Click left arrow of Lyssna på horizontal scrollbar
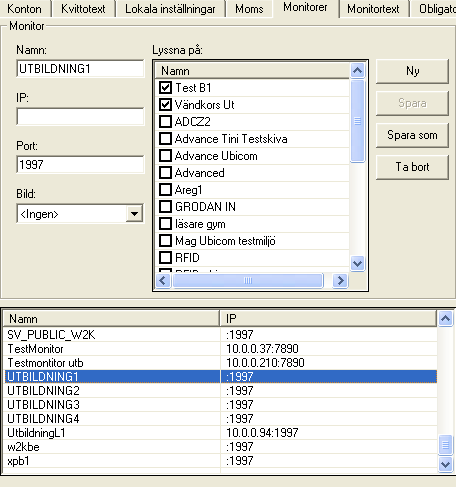This screenshot has width=456, height=487. click(x=163, y=281)
